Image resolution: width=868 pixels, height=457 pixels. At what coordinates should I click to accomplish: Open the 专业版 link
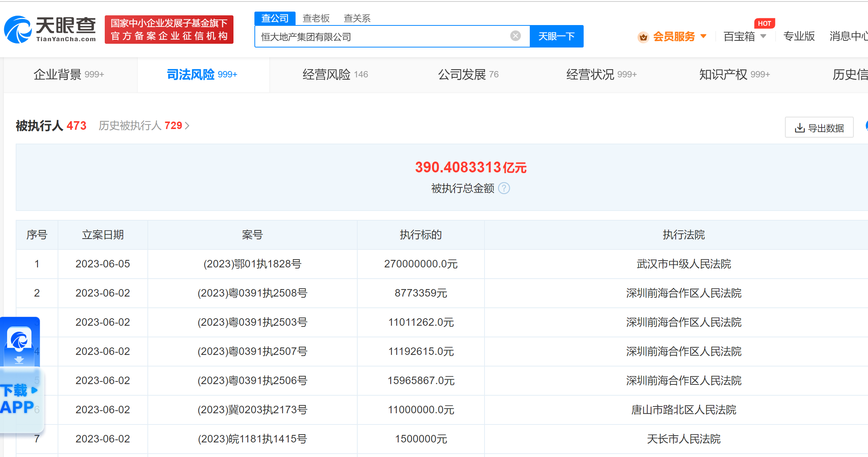point(799,36)
